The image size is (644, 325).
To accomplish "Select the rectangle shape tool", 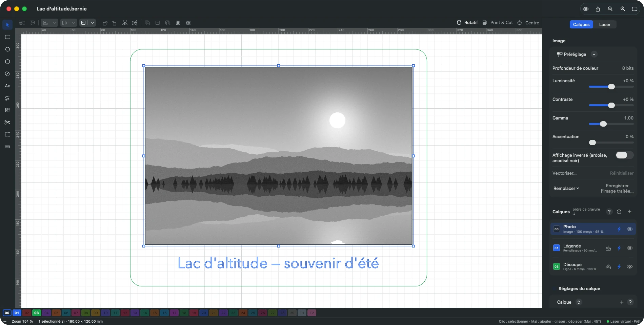I will point(7,37).
